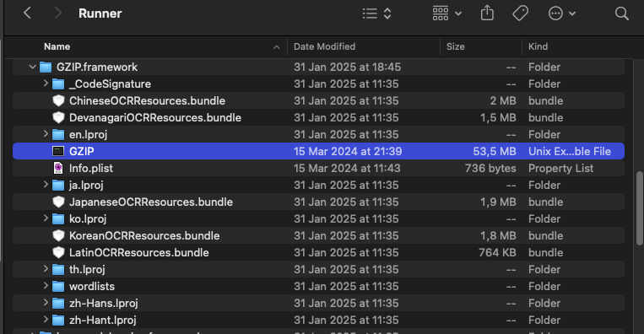Select the Info.plist file icon
This screenshot has height=334, width=644.
coord(58,168)
